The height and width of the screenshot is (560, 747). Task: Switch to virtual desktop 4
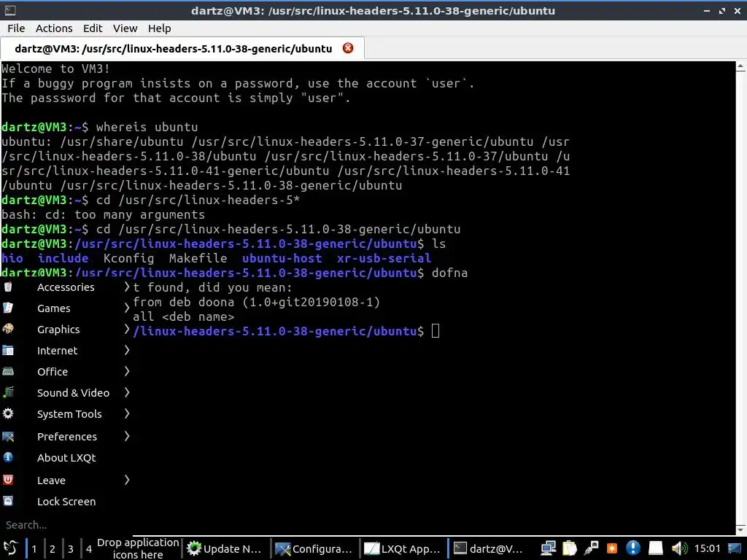point(88,548)
